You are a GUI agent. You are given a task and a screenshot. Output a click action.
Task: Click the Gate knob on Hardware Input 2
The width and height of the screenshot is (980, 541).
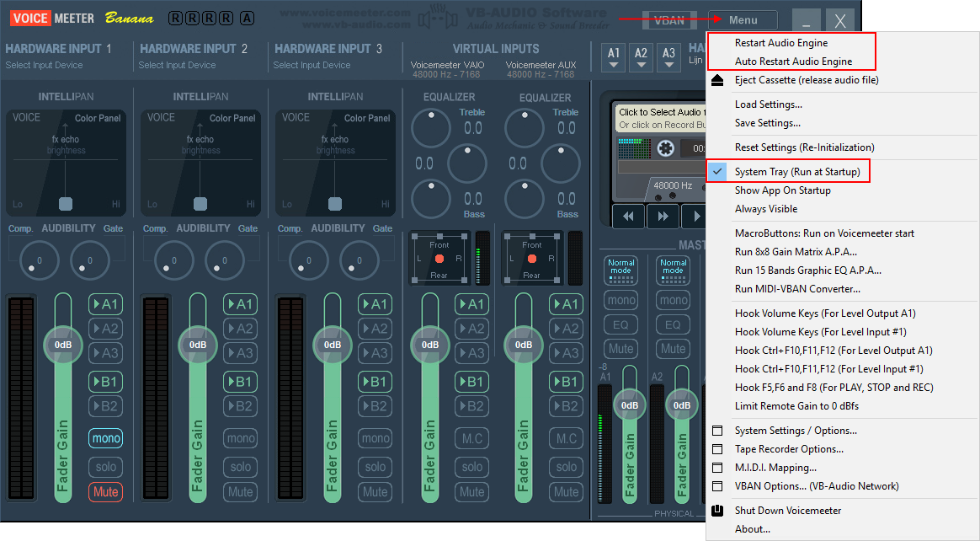pyautogui.click(x=225, y=260)
